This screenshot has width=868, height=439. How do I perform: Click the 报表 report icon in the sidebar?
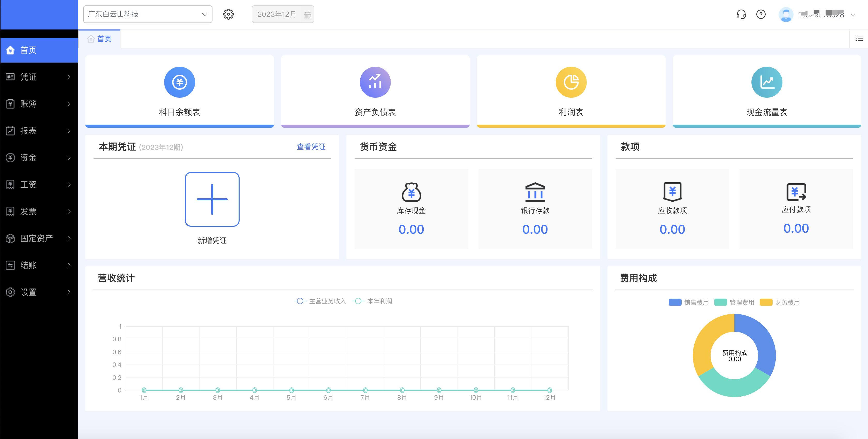pyautogui.click(x=10, y=130)
